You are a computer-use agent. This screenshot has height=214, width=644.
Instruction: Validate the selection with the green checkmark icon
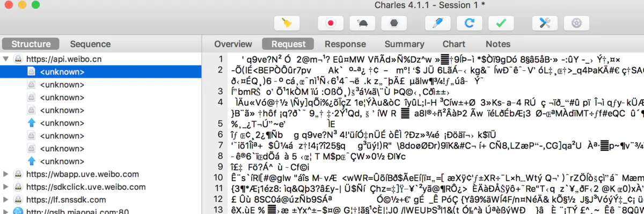point(501,23)
